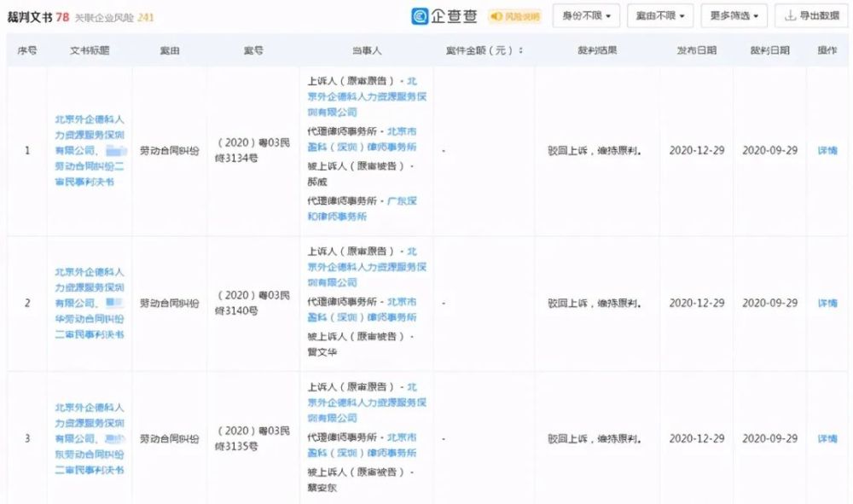853x504 pixels.
Task: Open the 身份不限 dropdown filter
Action: [587, 15]
